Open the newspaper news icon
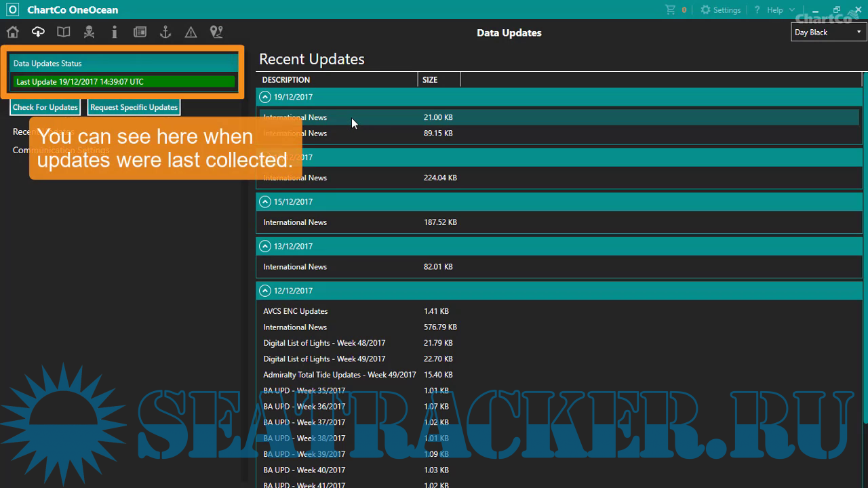 (x=140, y=32)
